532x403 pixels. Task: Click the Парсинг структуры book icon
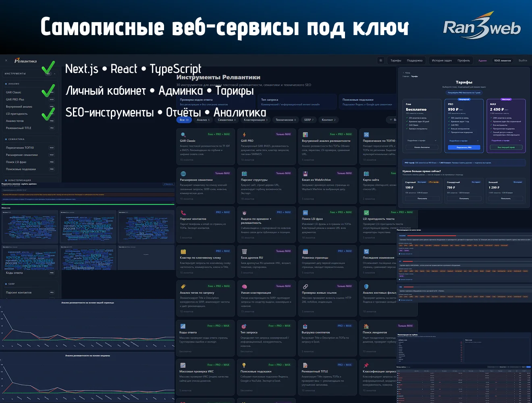(x=244, y=174)
